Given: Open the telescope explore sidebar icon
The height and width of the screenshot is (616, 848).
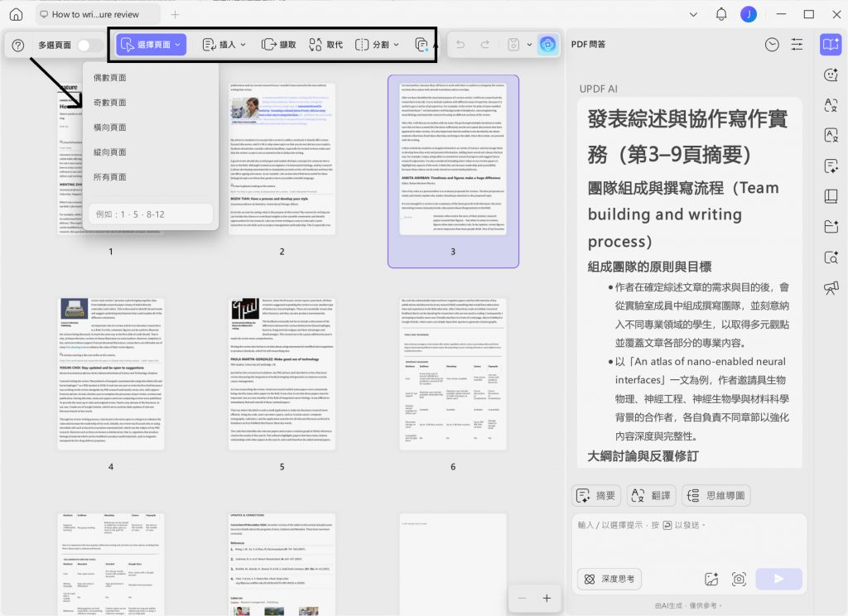Looking at the screenshot, I should click(x=831, y=288).
